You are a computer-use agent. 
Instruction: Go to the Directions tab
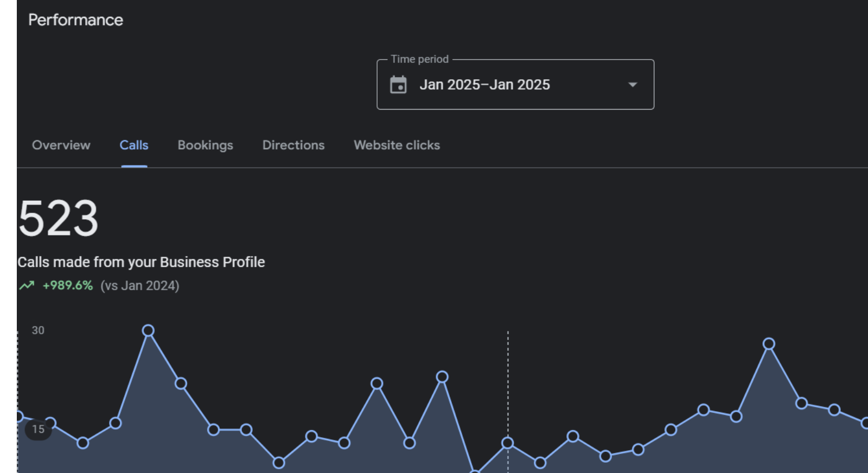coord(293,145)
